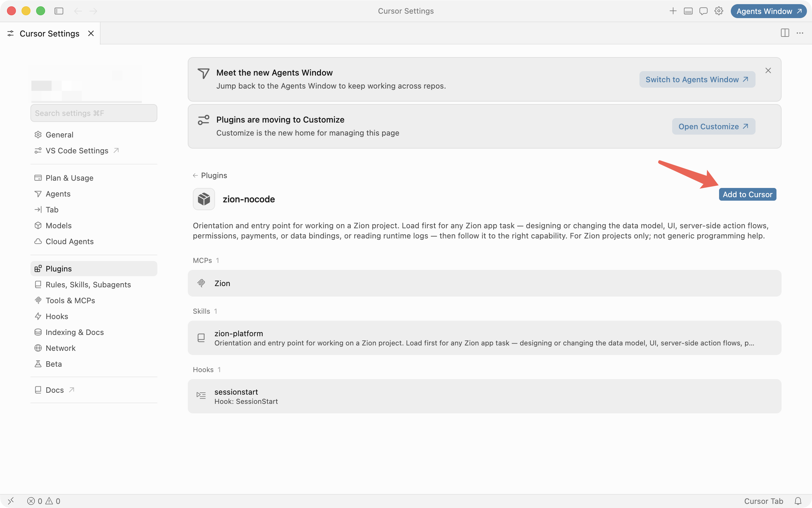Viewport: 812px width, 508px height.
Task: Open Indexing & Docs section
Action: 94,332
